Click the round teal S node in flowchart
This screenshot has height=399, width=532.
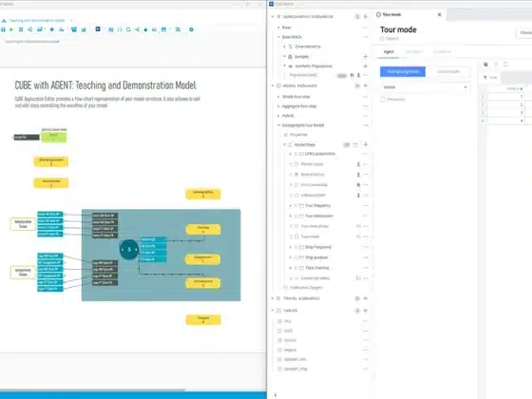129,250
